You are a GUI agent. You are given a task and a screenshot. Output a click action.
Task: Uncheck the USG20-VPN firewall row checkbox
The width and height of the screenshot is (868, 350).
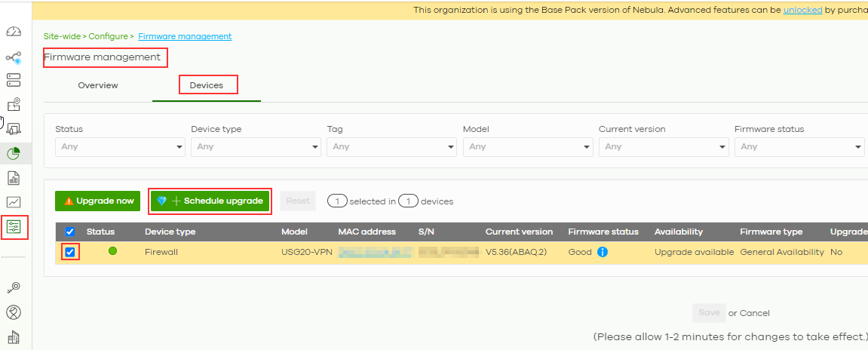point(70,252)
